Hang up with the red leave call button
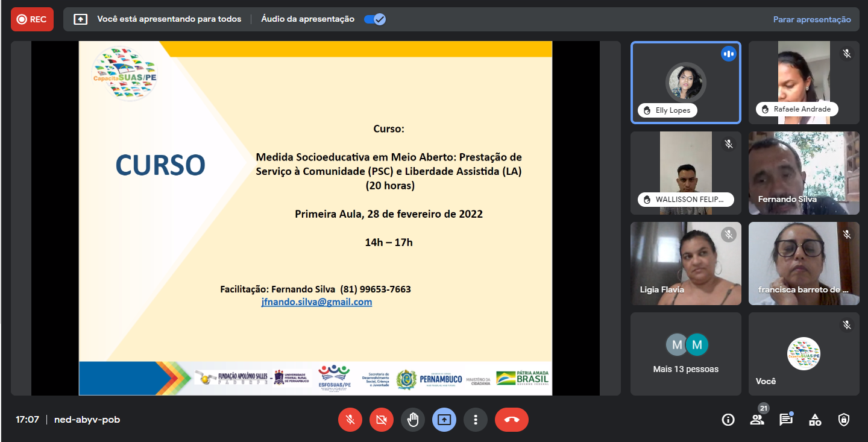 pyautogui.click(x=512, y=420)
